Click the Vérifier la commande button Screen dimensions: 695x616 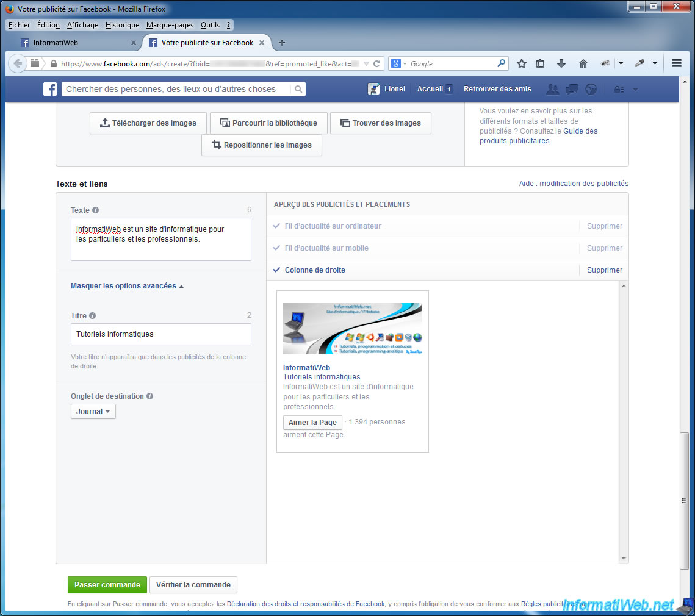(x=193, y=584)
